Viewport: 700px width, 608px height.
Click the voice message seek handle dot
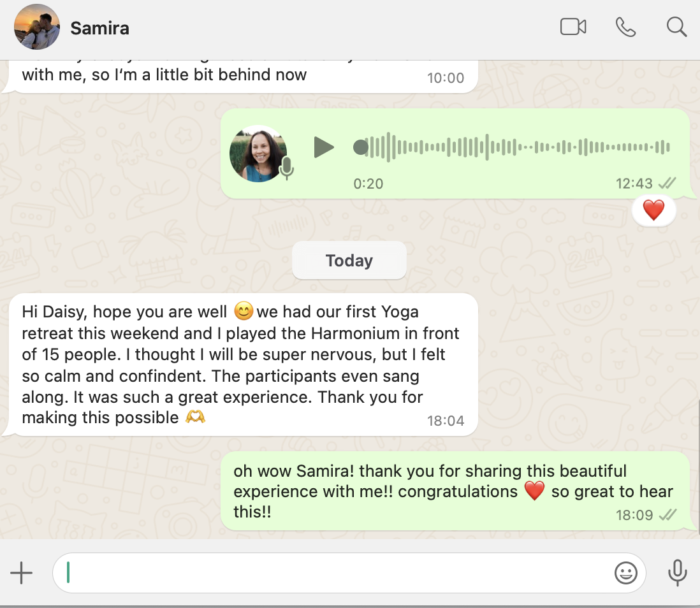pos(361,147)
